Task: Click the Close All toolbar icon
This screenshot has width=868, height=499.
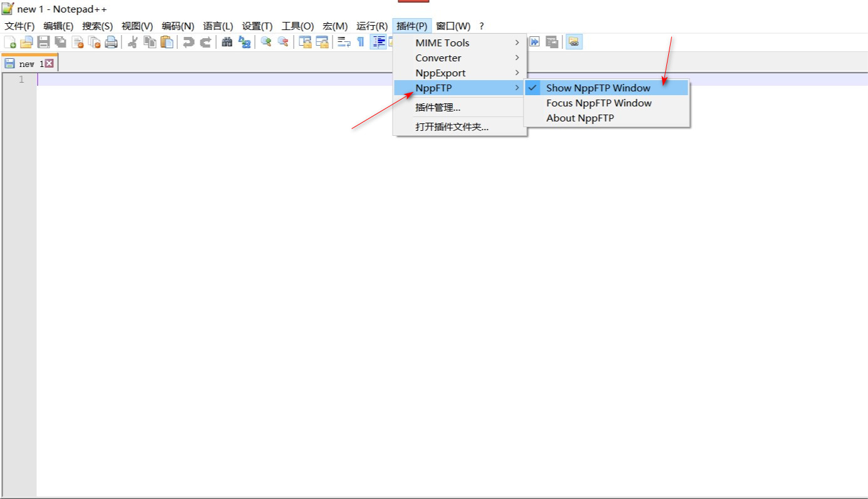Action: [94, 42]
